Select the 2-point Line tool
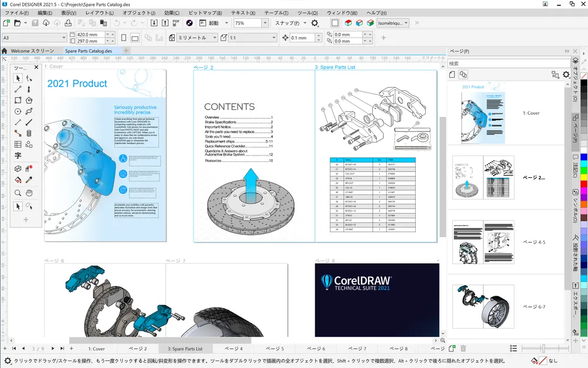 (x=18, y=89)
